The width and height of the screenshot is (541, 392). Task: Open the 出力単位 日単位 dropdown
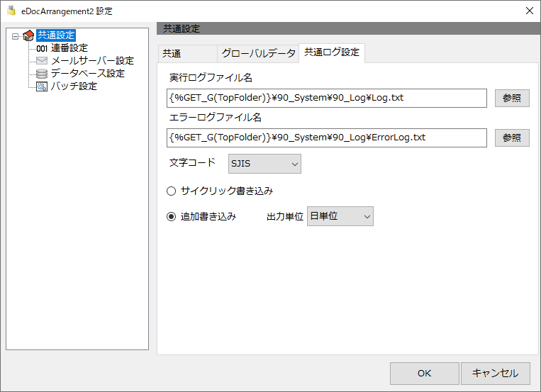point(340,216)
